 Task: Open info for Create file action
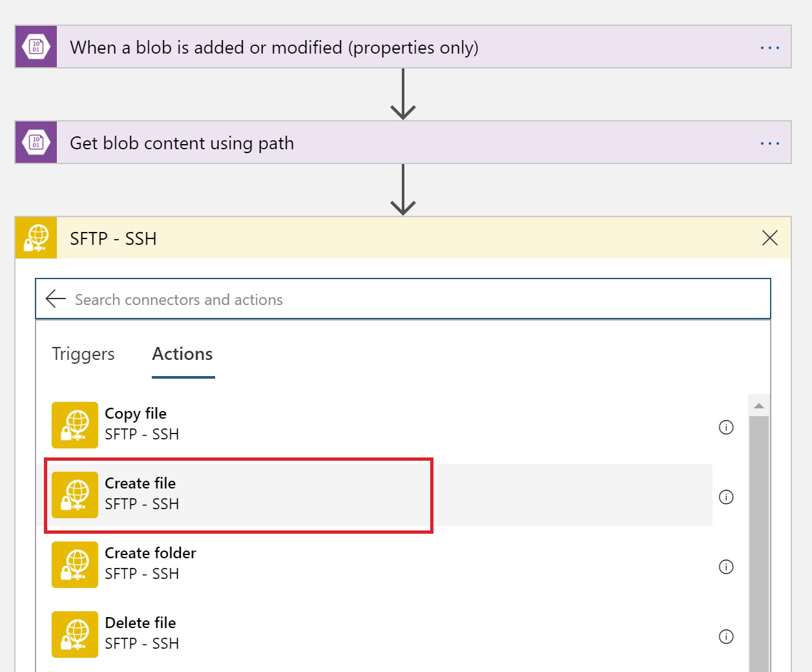[726, 497]
